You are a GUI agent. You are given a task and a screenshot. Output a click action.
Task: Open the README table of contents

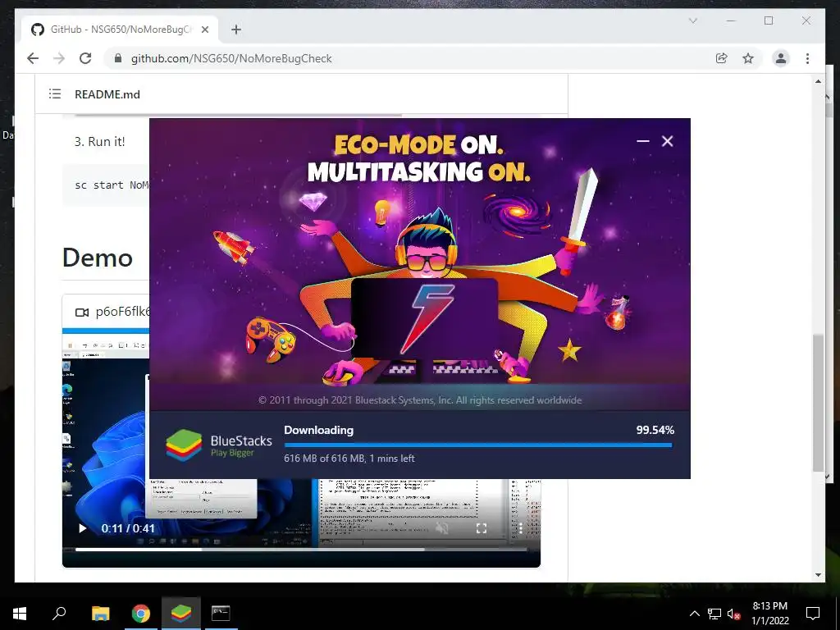55,94
